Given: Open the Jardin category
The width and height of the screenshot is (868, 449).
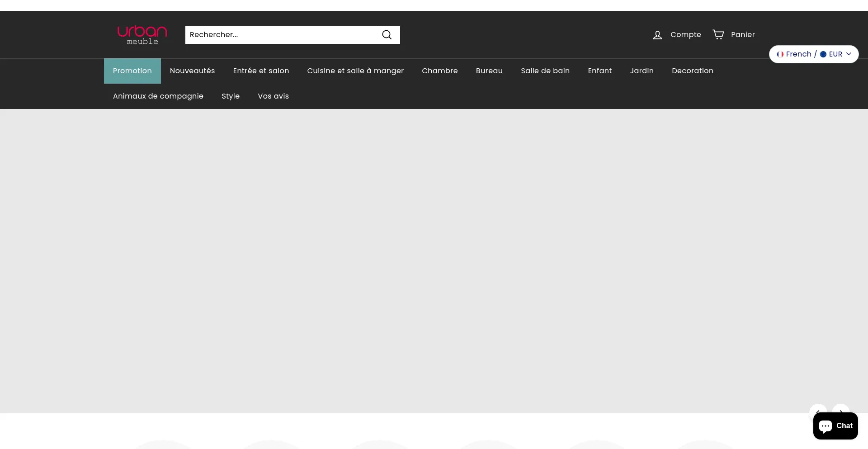Looking at the screenshot, I should (x=642, y=71).
